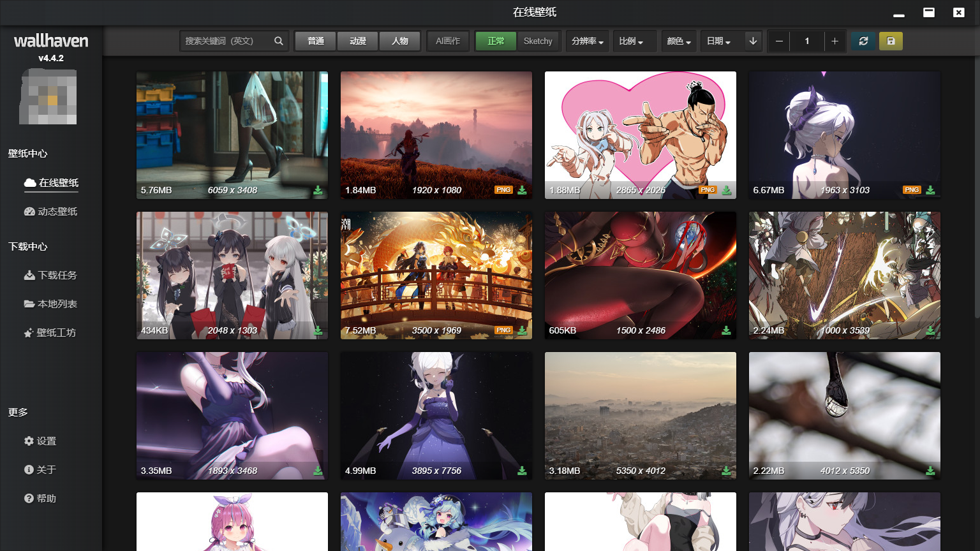Click the page number field
The image size is (980, 551).
[806, 41]
